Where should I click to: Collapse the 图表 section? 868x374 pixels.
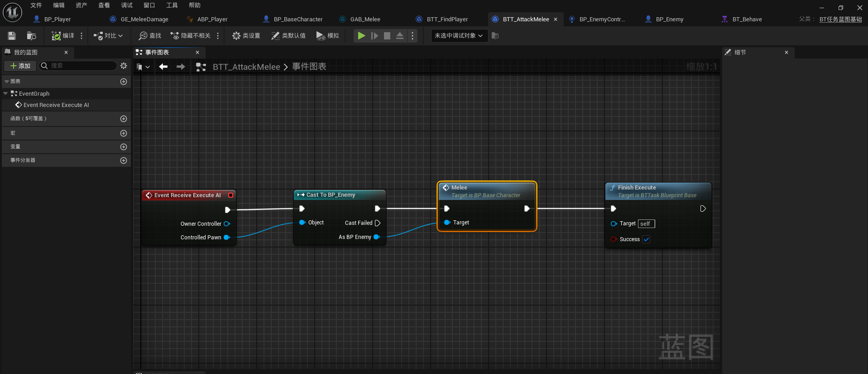(7, 82)
